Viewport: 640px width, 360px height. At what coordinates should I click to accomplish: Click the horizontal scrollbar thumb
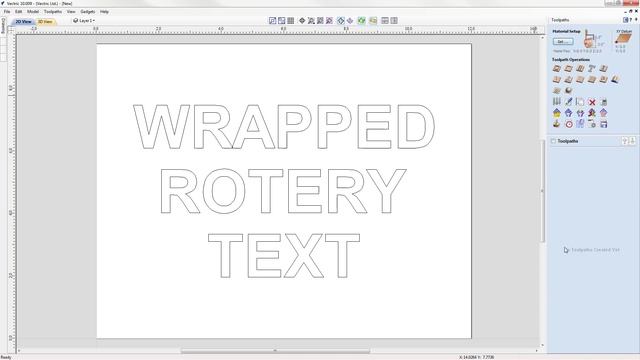point(275,351)
